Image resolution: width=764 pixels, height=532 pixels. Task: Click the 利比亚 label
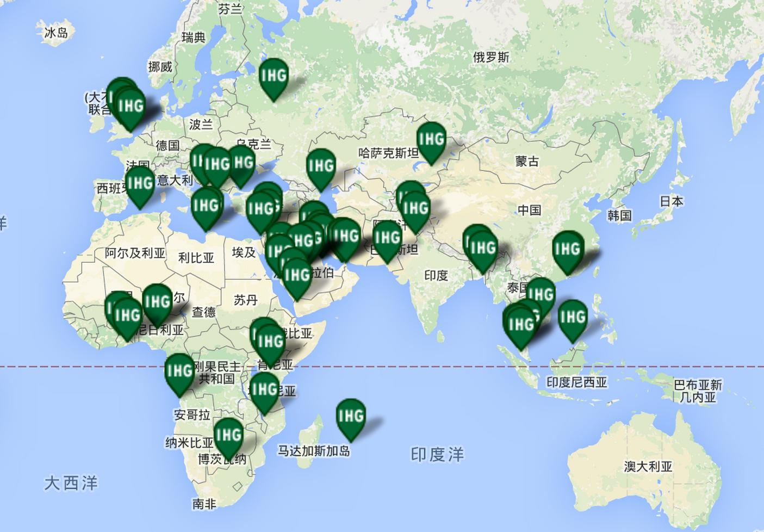pyautogui.click(x=196, y=258)
